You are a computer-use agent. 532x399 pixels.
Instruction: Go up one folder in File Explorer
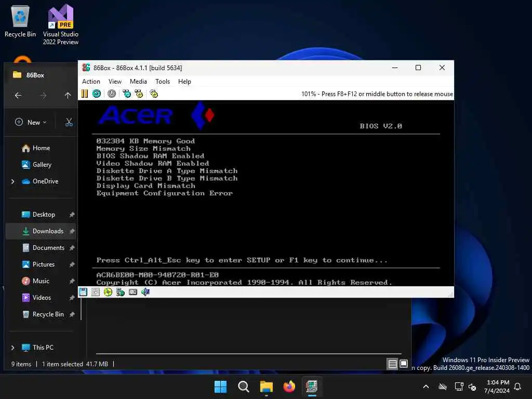pyautogui.click(x=68, y=96)
